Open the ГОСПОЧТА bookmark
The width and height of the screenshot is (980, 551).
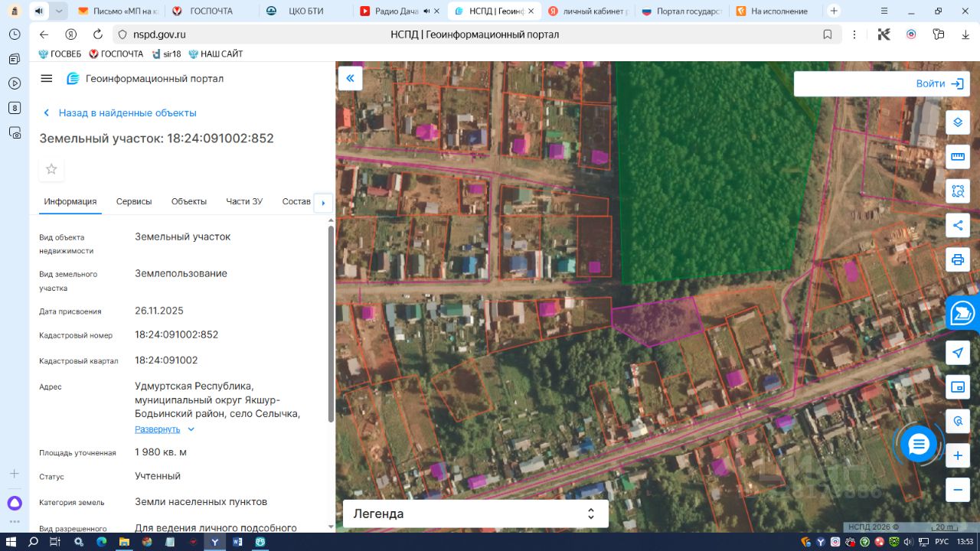(116, 54)
